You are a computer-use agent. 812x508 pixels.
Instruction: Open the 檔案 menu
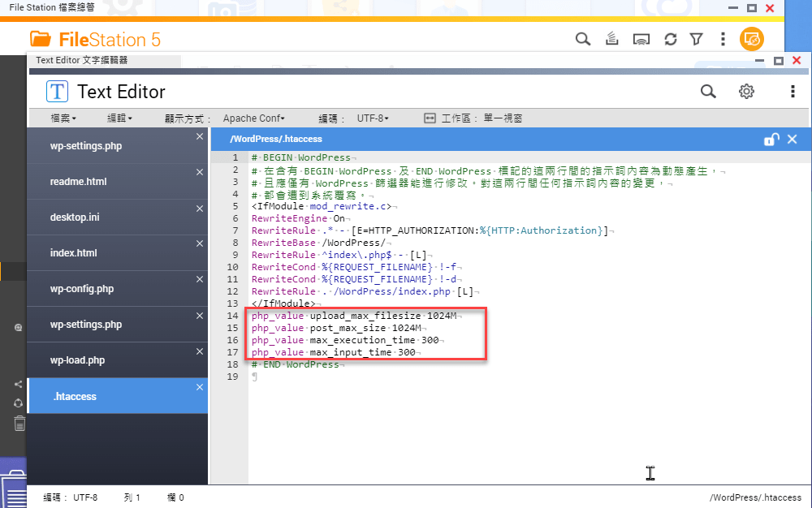[63, 118]
